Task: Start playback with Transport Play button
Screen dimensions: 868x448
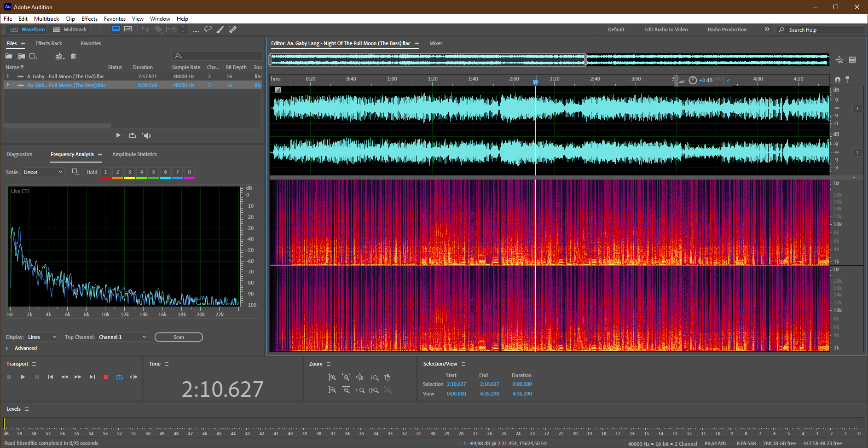Action: click(x=23, y=377)
